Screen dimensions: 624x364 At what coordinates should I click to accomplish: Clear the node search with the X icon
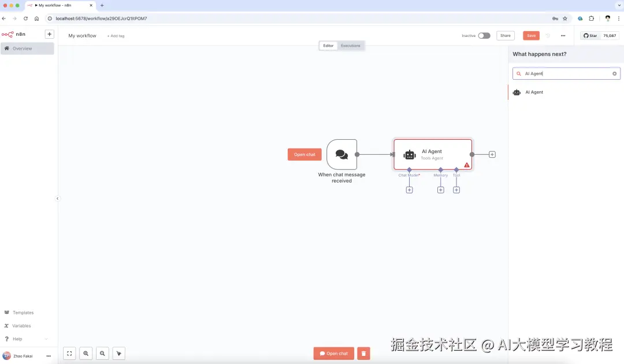pos(614,73)
